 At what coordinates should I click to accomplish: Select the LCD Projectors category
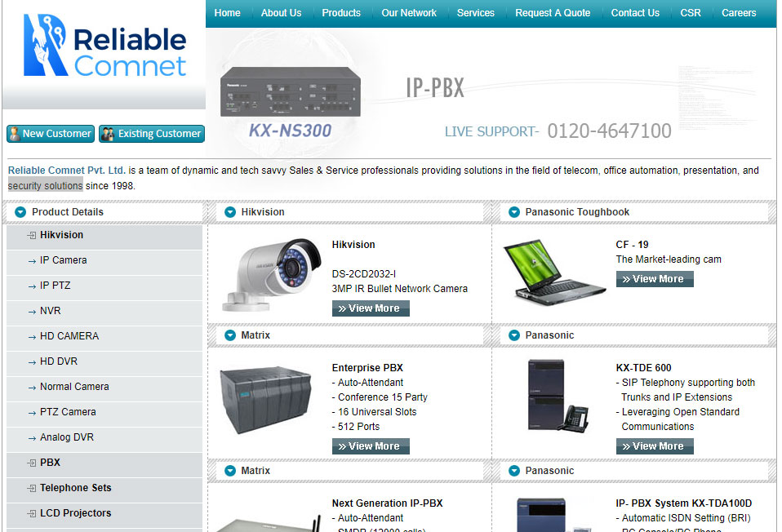76,513
